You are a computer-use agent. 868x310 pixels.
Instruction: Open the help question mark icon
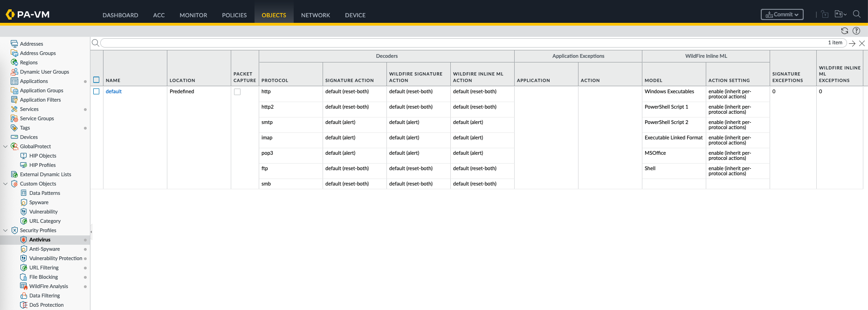[x=856, y=31]
